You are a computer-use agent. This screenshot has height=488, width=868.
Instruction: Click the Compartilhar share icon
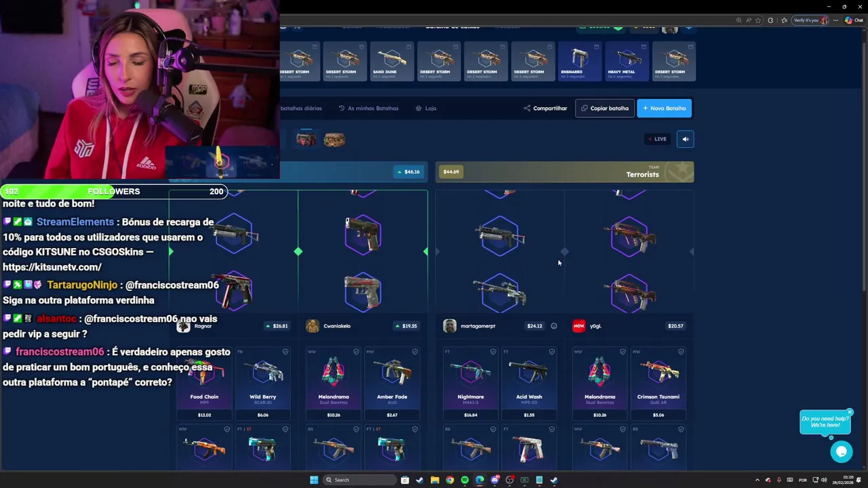pyautogui.click(x=527, y=108)
